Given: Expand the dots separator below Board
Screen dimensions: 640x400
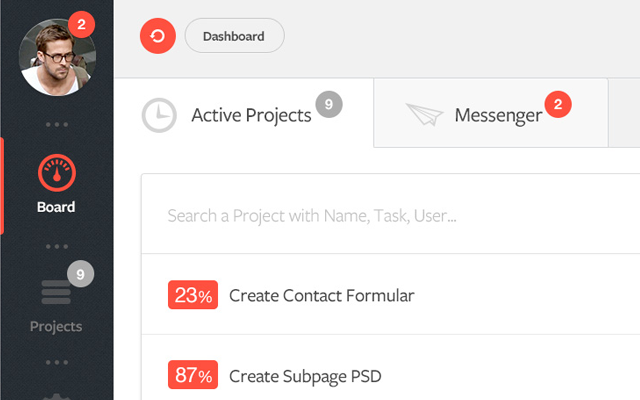Looking at the screenshot, I should point(56,244).
